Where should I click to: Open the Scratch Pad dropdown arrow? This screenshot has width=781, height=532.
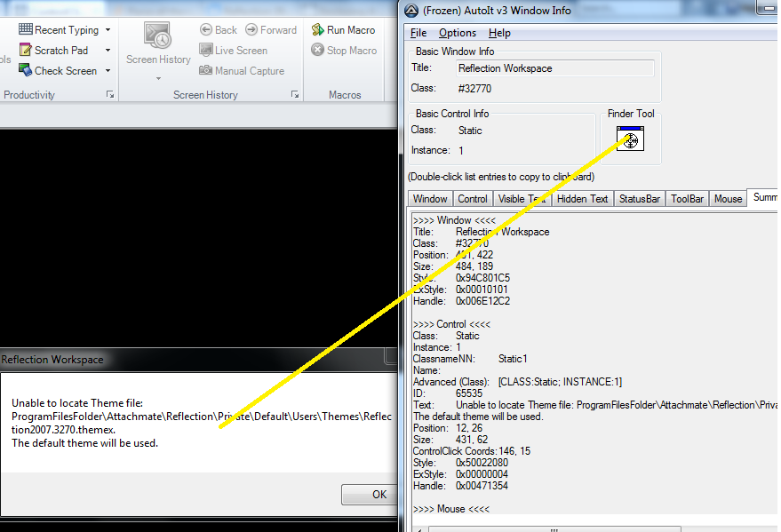[108, 51]
